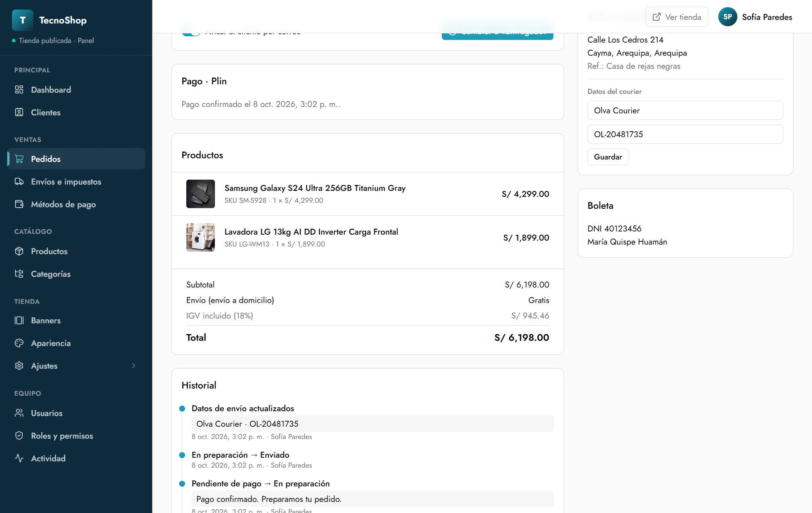The image size is (812, 513).
Task: Click the Pedidos shopping cart icon
Action: 19,159
